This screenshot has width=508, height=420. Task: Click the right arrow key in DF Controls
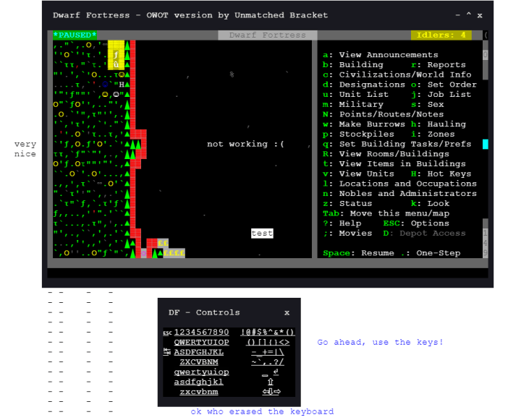point(277,392)
